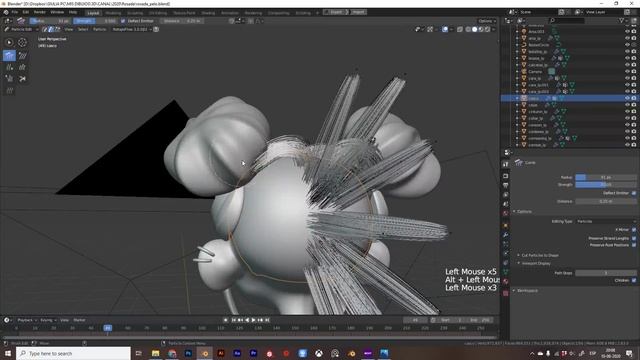The height and width of the screenshot is (360, 640).
Task: Toggle the X Mirror checkbox
Action: point(634,230)
